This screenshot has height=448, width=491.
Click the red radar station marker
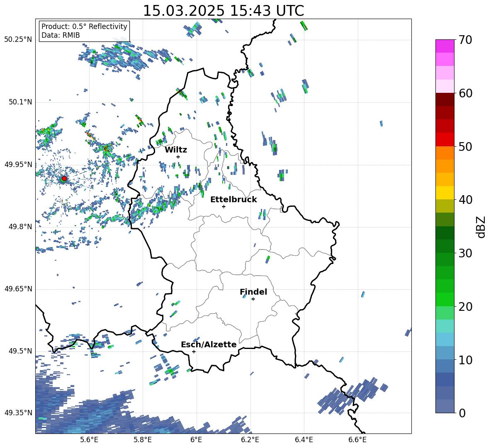click(64, 179)
